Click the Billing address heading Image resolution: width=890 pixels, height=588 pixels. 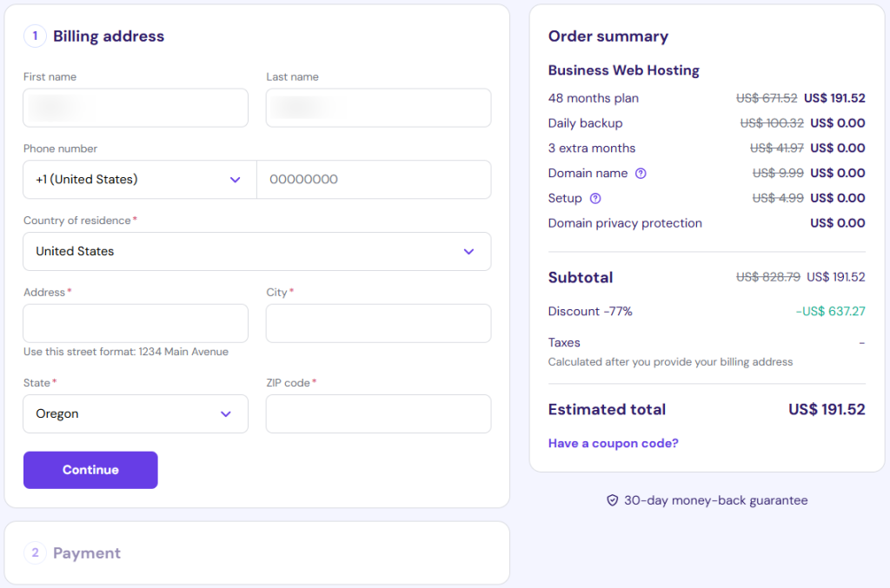[x=109, y=36]
